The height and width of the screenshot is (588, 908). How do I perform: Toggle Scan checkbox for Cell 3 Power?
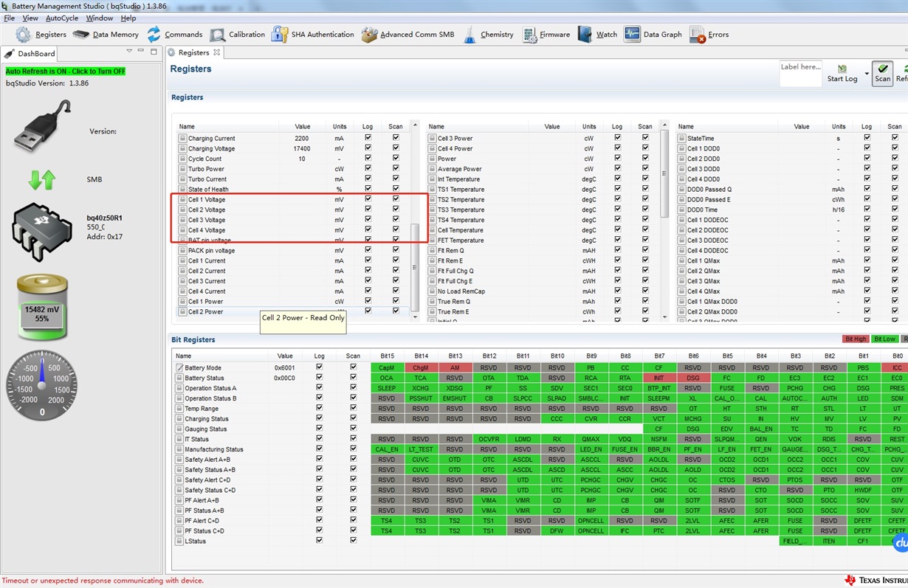[x=645, y=138]
